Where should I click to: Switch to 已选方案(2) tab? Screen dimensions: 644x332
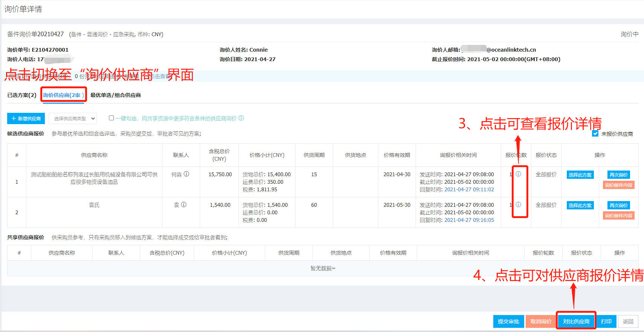(22, 95)
